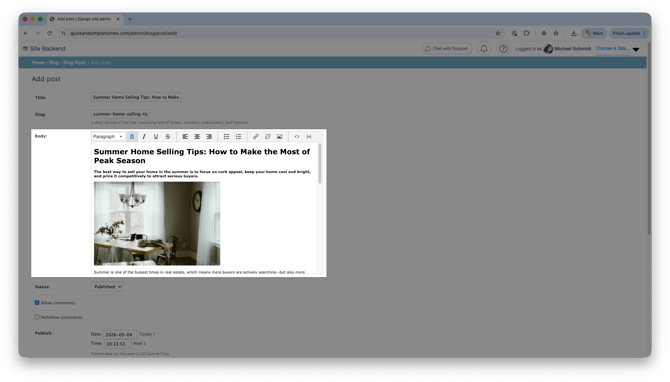The height and width of the screenshot is (382, 670).
Task: Open browser extensions puzzle icon
Action: click(x=526, y=33)
